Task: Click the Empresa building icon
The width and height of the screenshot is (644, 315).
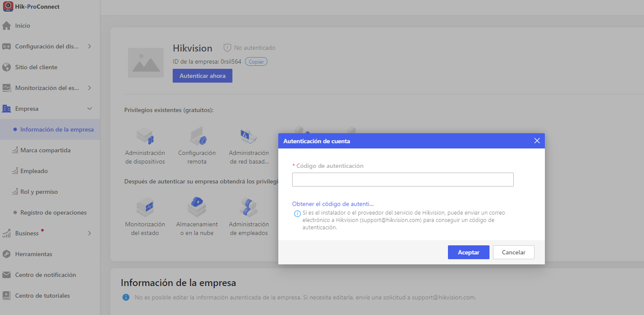Action: tap(6, 109)
